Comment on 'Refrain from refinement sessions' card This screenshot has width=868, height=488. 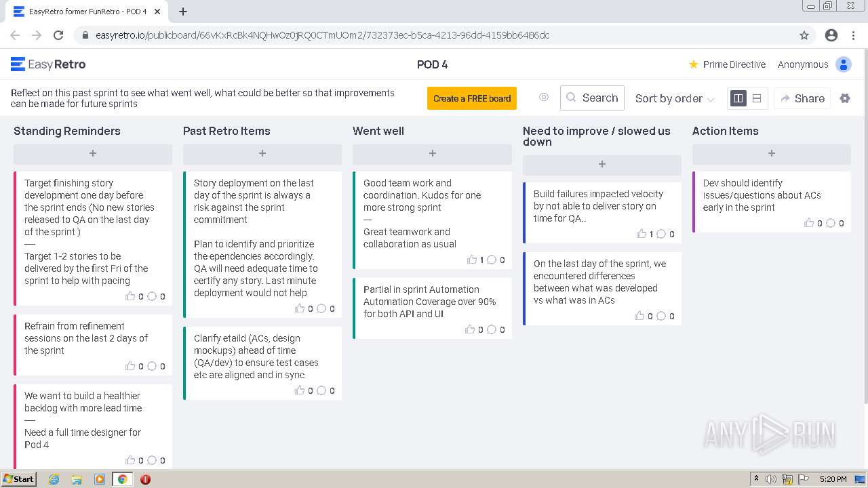coord(152,366)
